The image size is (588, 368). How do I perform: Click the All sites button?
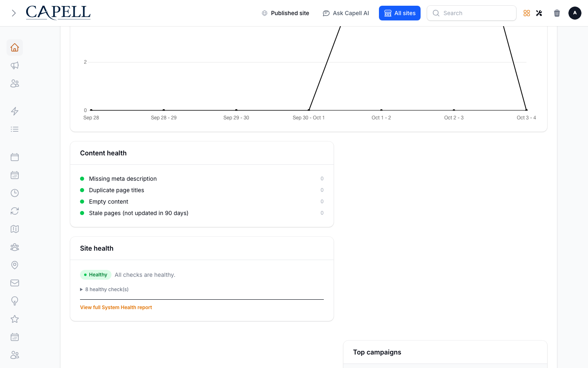[400, 13]
